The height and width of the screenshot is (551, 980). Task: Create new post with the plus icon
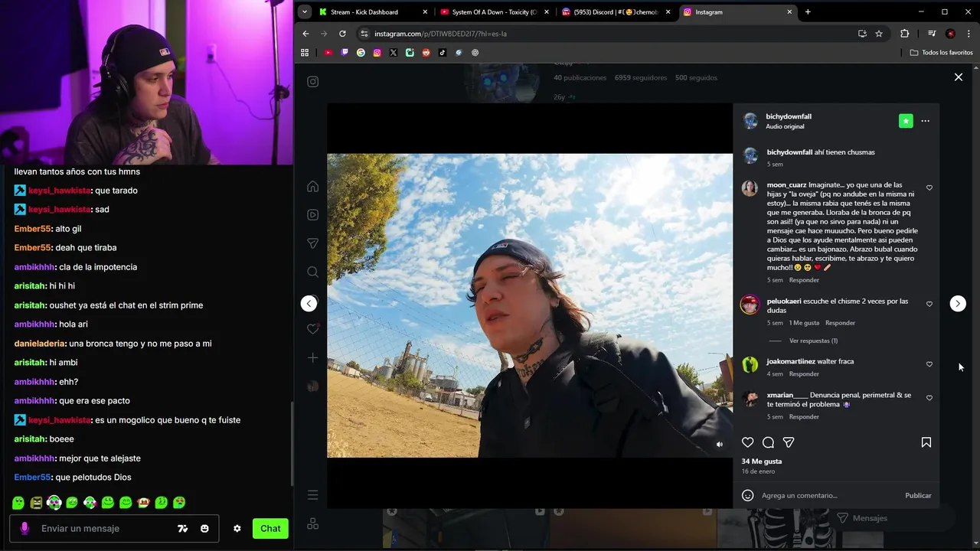pyautogui.click(x=312, y=357)
